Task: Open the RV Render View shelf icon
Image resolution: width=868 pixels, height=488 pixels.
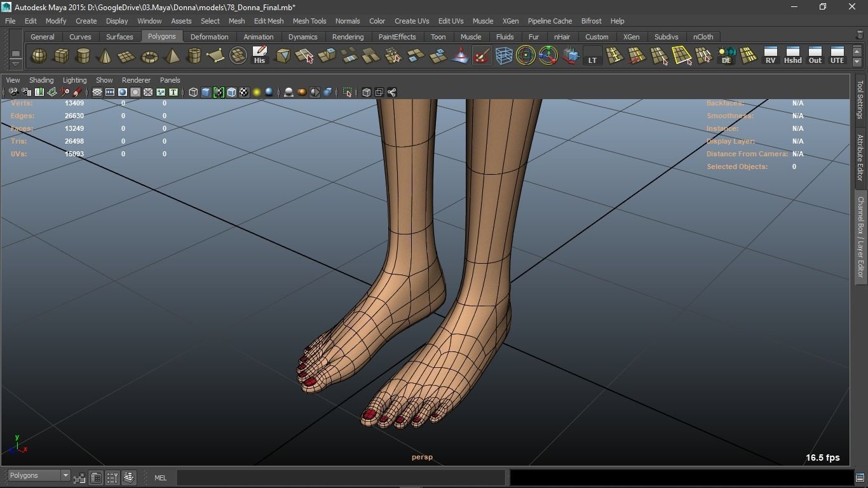Action: (x=770, y=56)
